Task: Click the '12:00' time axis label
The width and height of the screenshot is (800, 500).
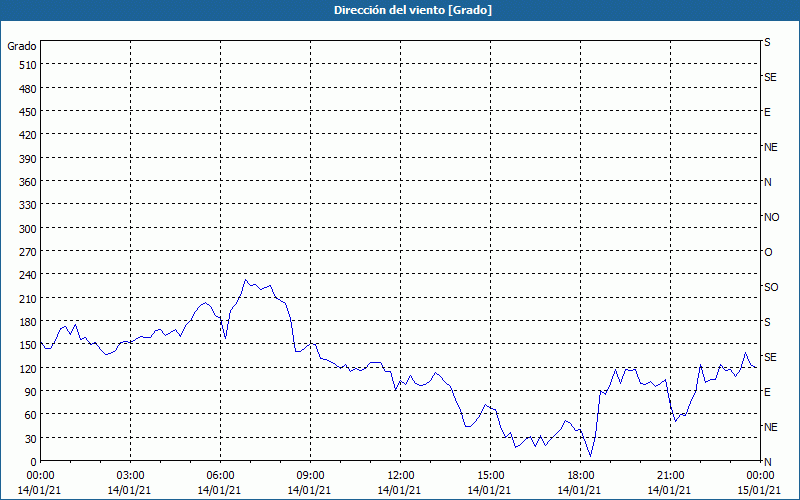Action: [x=400, y=476]
